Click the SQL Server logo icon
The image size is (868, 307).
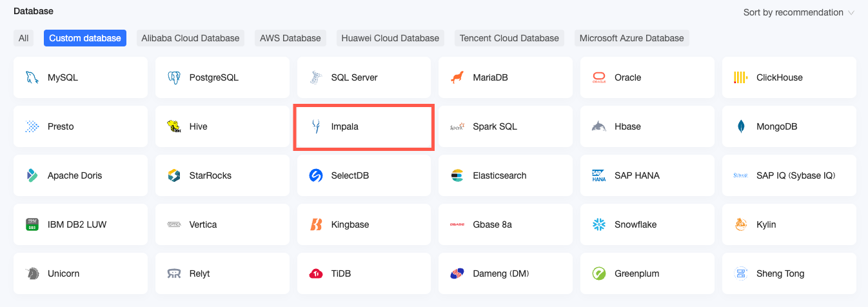pos(315,77)
